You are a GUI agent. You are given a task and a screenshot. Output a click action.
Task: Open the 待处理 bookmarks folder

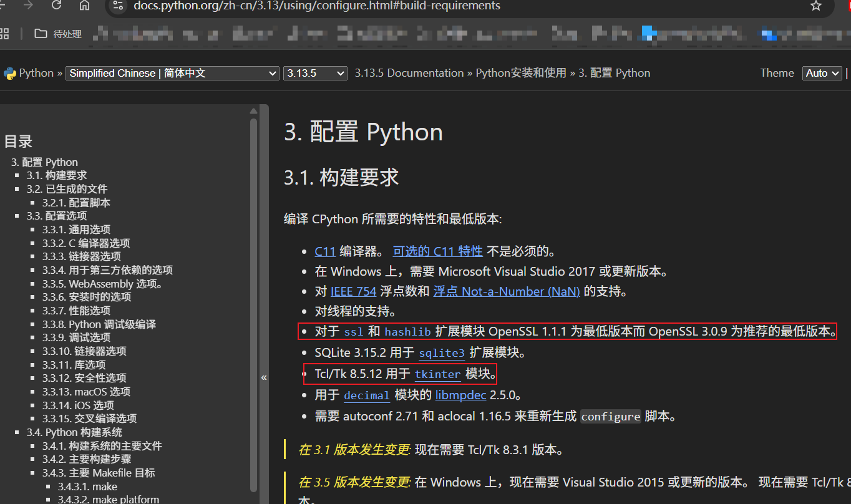pos(59,34)
